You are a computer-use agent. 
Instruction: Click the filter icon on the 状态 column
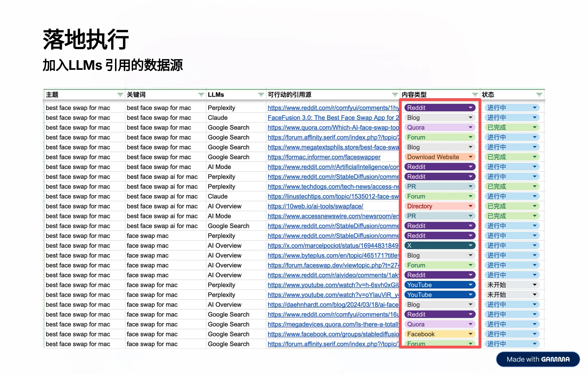point(540,95)
